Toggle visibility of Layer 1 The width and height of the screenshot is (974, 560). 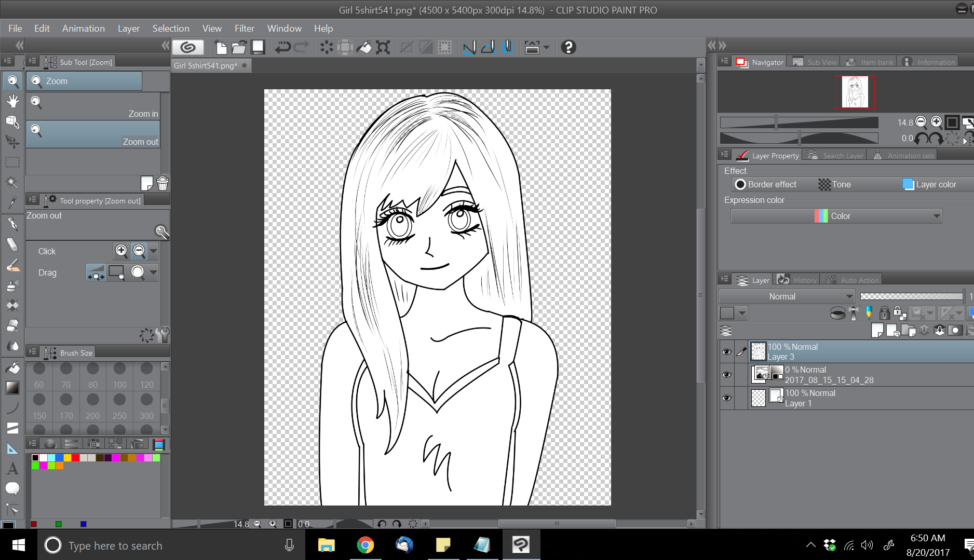727,398
